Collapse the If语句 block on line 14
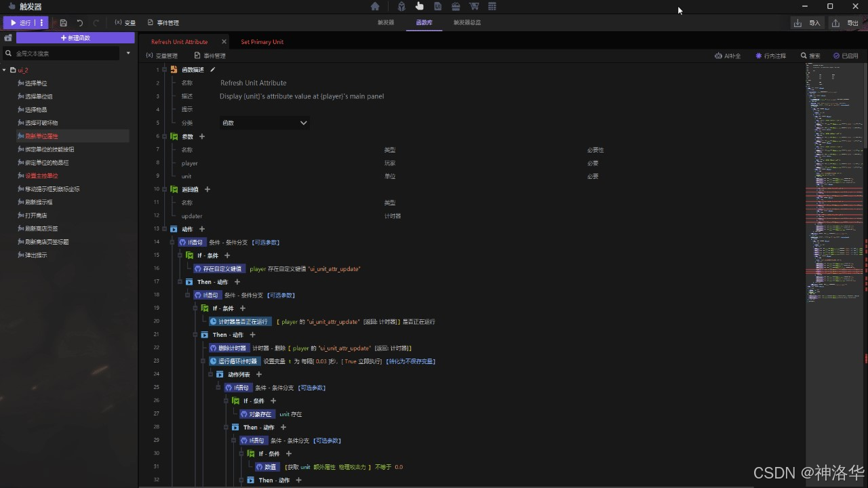The width and height of the screenshot is (868, 488). [x=173, y=242]
